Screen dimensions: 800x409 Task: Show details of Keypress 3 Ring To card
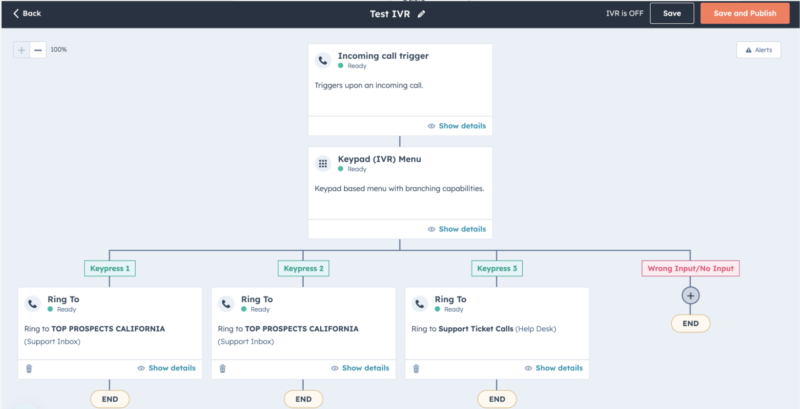[x=554, y=368]
